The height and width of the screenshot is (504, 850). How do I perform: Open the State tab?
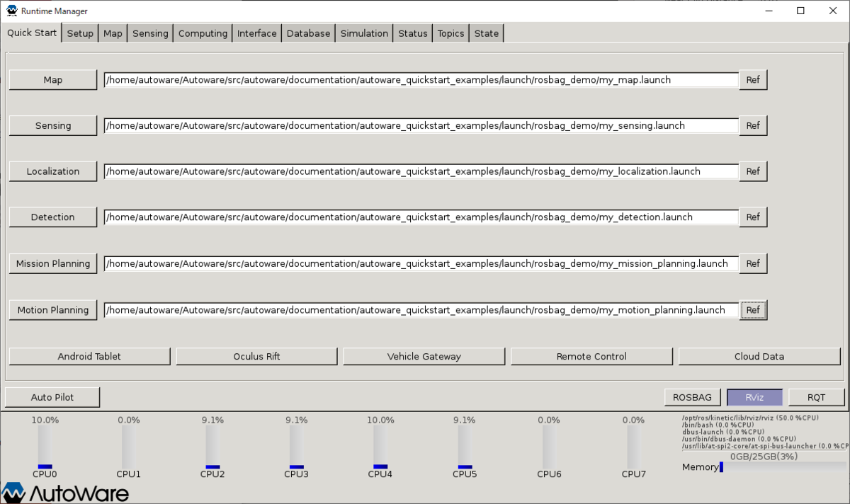coord(487,33)
